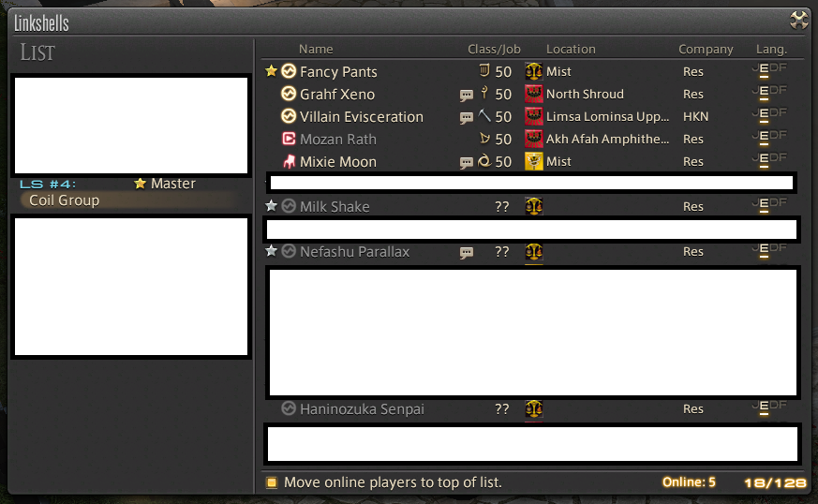Screen dimensions: 818x504
Task: Click Mixie Moon's red chair status icon
Action: tap(289, 161)
